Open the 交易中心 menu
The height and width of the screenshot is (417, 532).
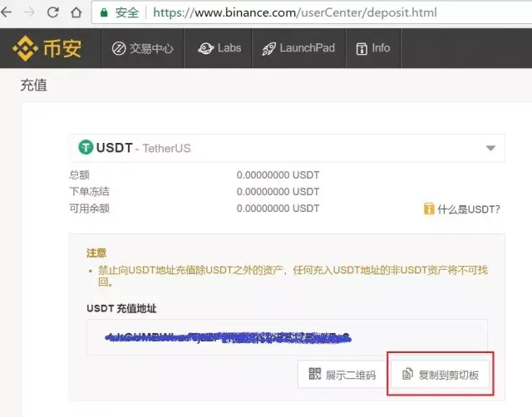pyautogui.click(x=142, y=48)
